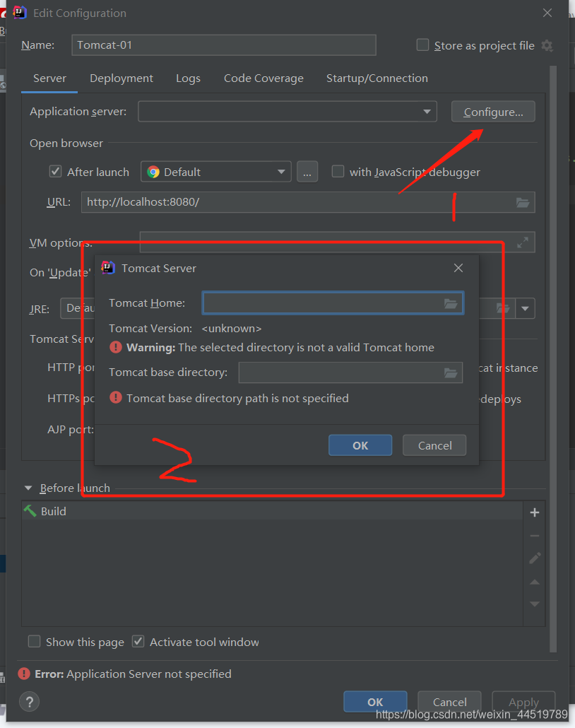Cancel the Tomcat Server dialog
This screenshot has width=575, height=728.
coord(434,445)
